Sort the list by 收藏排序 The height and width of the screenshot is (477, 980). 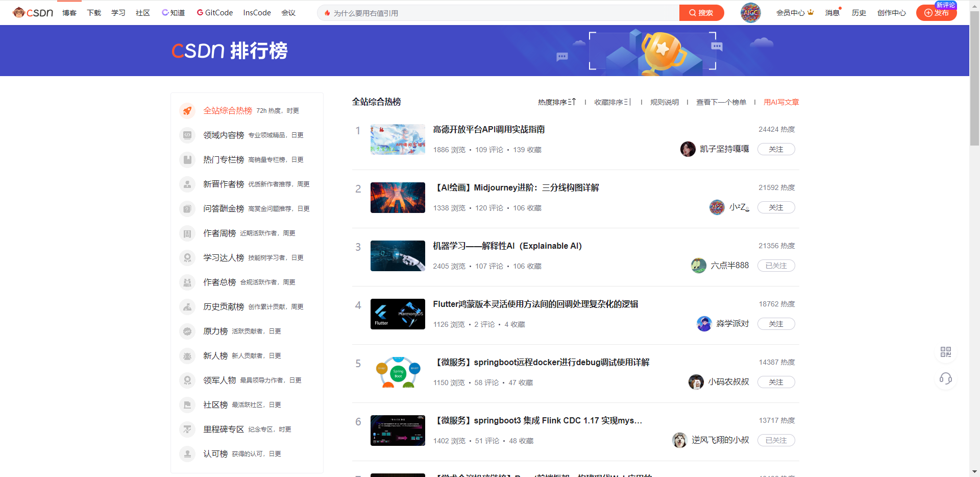(x=613, y=102)
